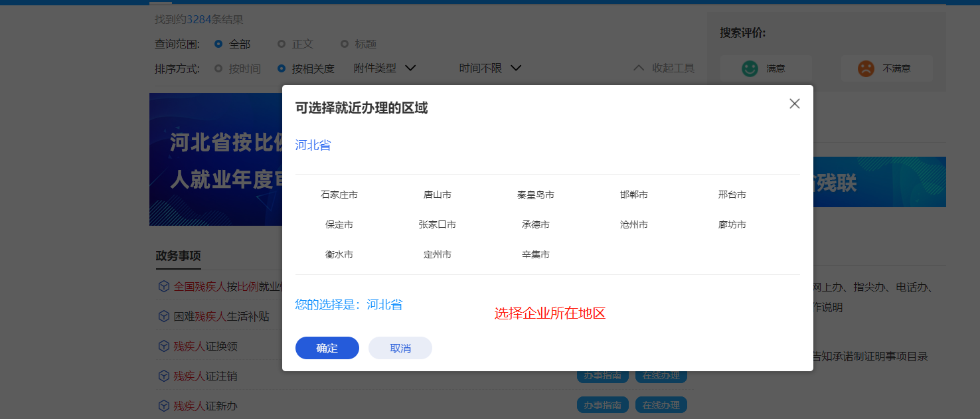The width and height of the screenshot is (980, 419).
Task: Click cube icon beside 残疾人证新办
Action: 163,406
